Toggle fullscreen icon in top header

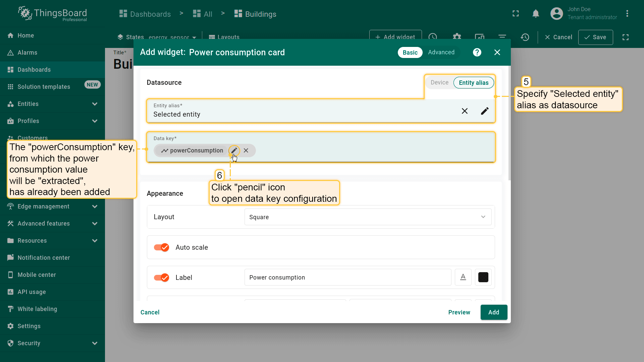516,14
